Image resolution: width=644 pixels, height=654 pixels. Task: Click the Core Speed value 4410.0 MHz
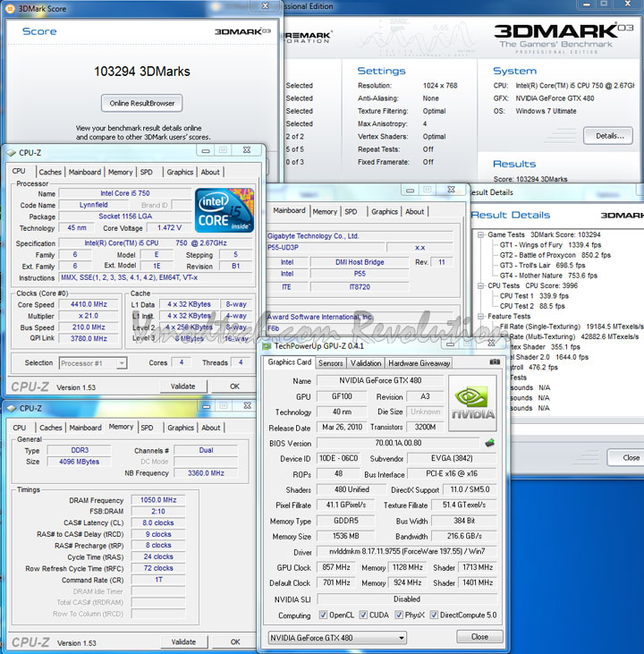[x=89, y=304]
